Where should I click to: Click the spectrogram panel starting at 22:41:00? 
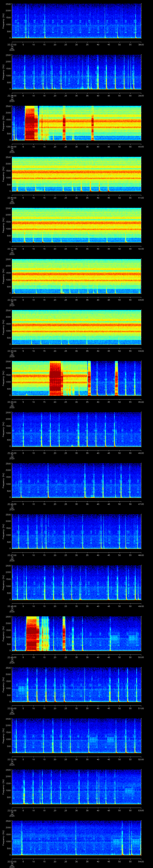[x=77, y=225]
